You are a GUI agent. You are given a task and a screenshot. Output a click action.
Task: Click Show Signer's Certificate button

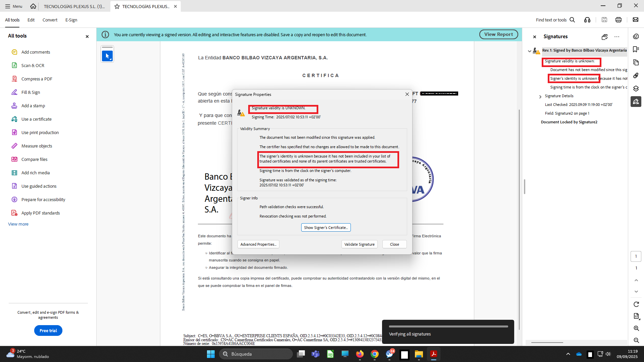pyautogui.click(x=326, y=228)
